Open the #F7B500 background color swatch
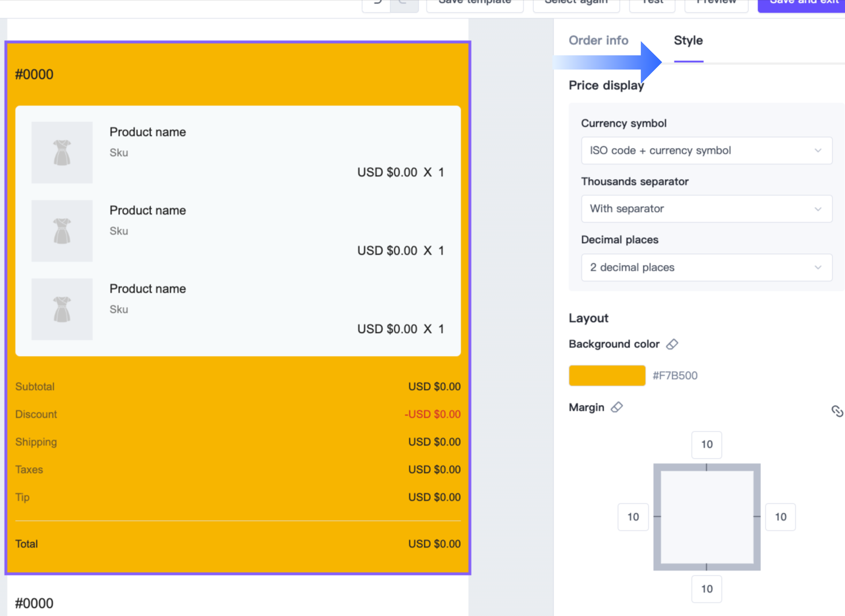Screen dimensions: 845x616 click(607, 375)
